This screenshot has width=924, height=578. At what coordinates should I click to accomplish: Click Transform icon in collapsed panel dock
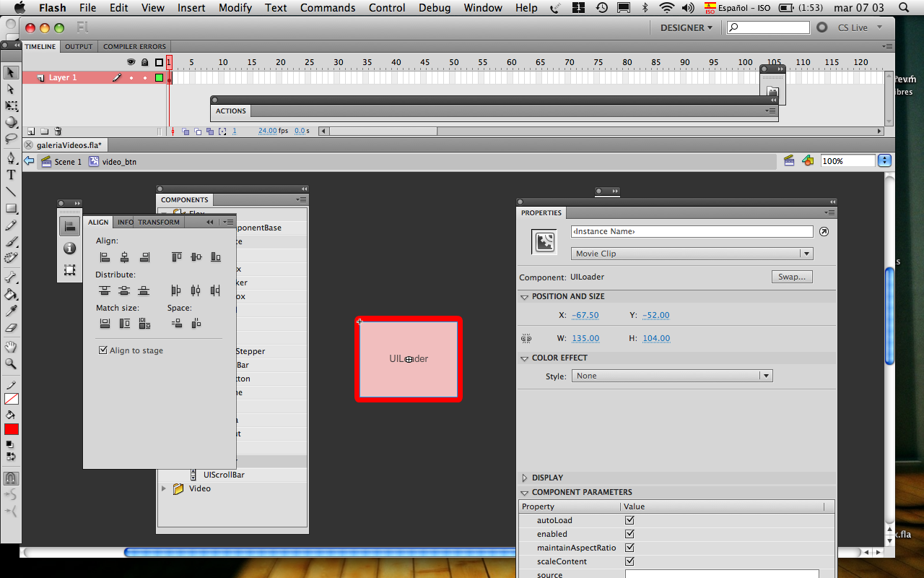pyautogui.click(x=69, y=270)
